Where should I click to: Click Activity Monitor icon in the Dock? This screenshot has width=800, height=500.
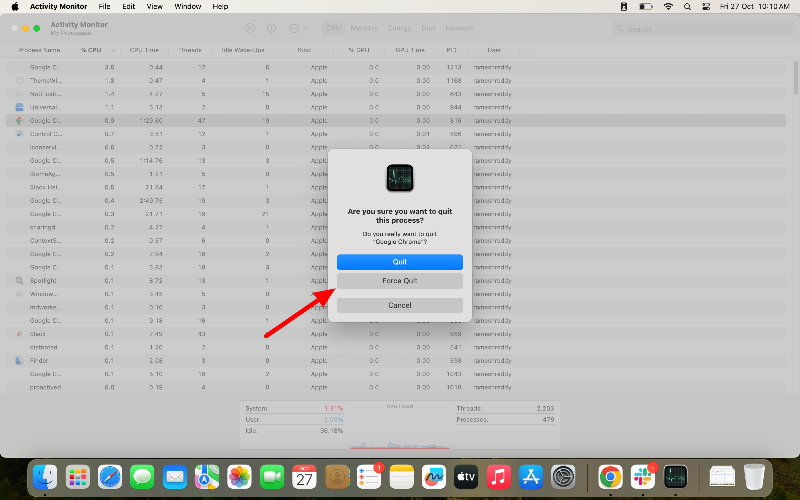[x=676, y=478]
